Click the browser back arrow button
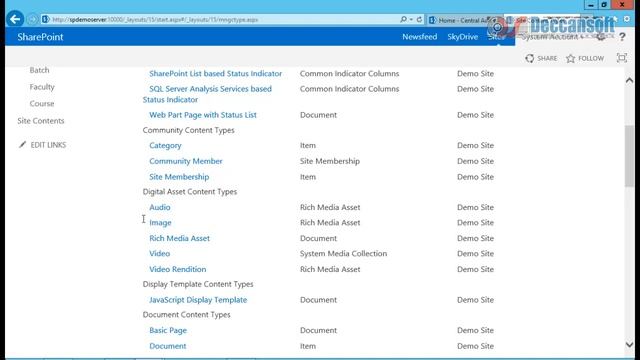This screenshot has width=640, height=360. tap(15, 19)
